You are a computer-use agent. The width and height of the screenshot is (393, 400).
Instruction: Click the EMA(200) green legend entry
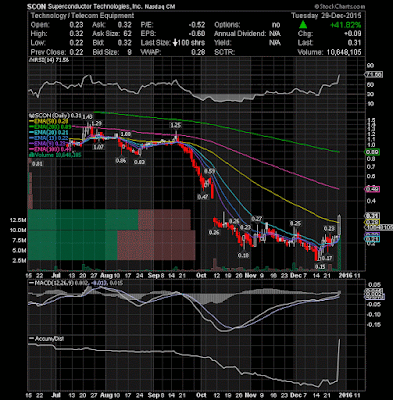pyautogui.click(x=51, y=127)
